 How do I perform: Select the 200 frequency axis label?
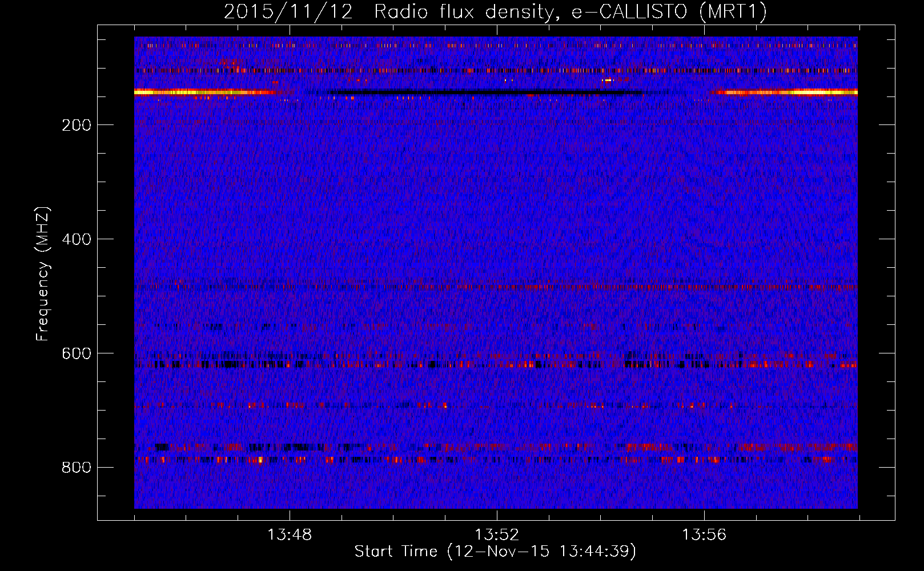77,125
